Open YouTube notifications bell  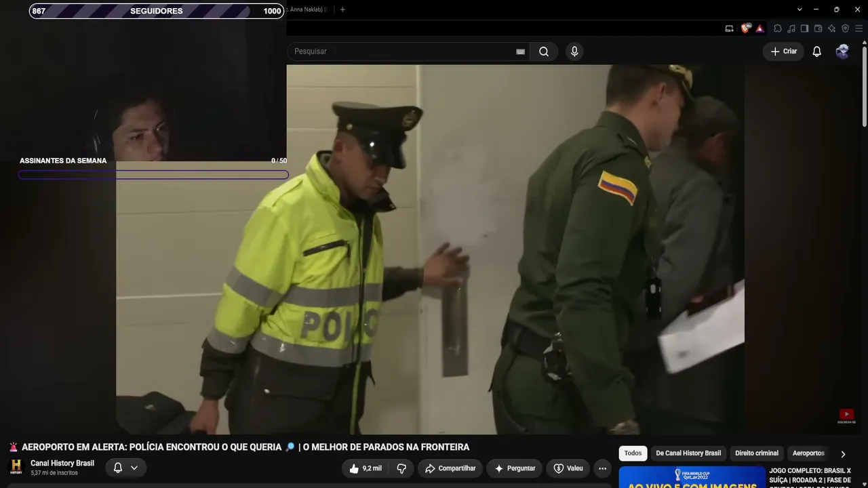(x=817, y=52)
